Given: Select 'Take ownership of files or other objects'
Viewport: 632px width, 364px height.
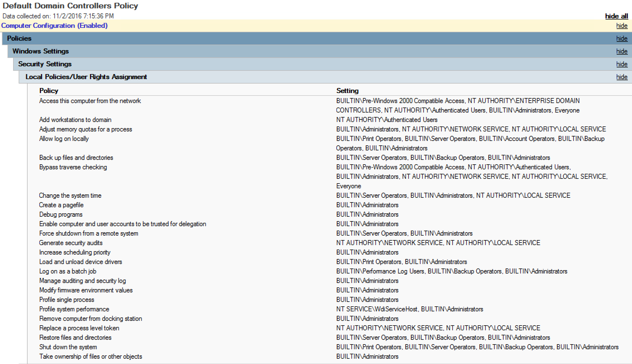Looking at the screenshot, I should (91, 356).
